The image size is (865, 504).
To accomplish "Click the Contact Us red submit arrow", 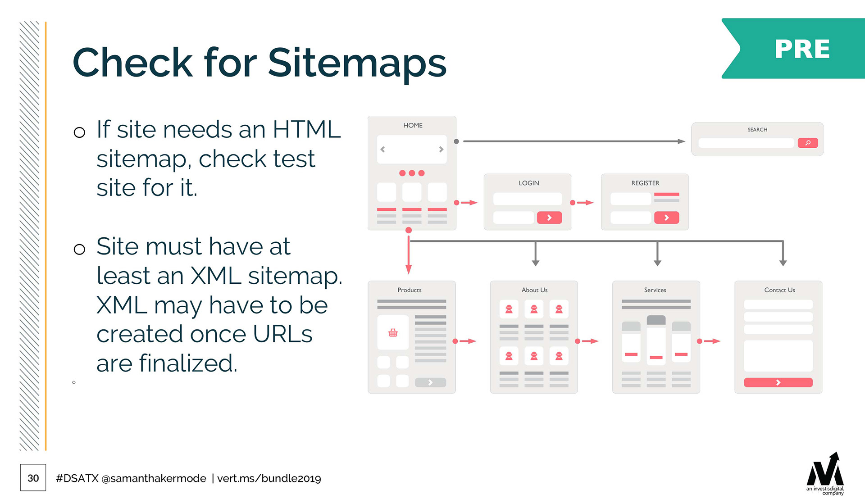I will (778, 382).
